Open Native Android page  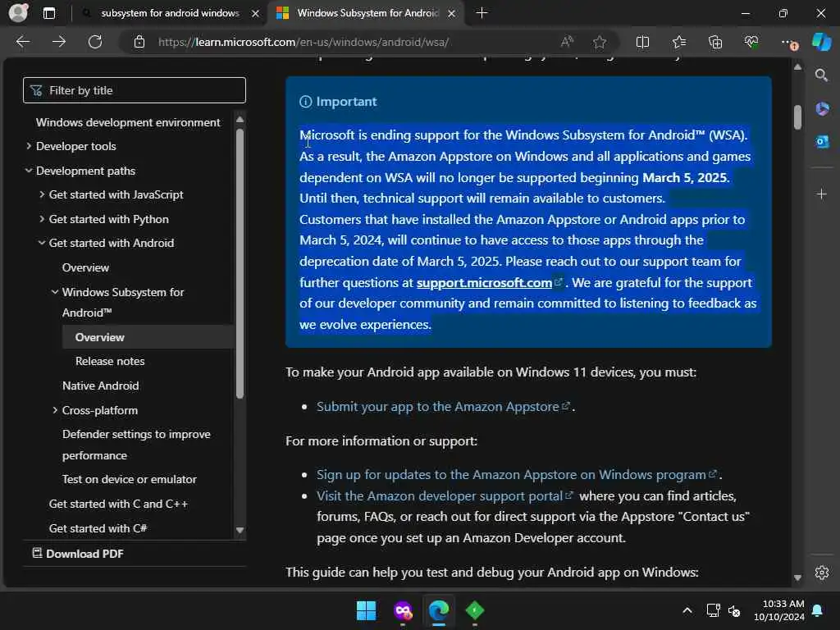(100, 386)
